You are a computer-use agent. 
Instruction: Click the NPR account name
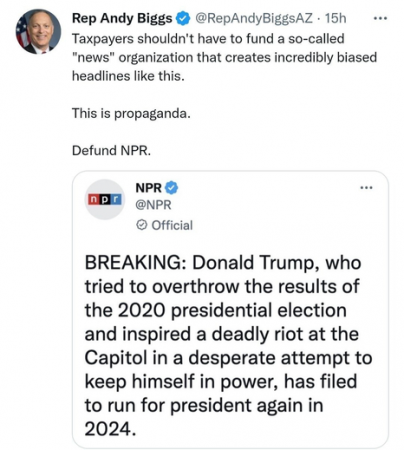pyautogui.click(x=148, y=188)
